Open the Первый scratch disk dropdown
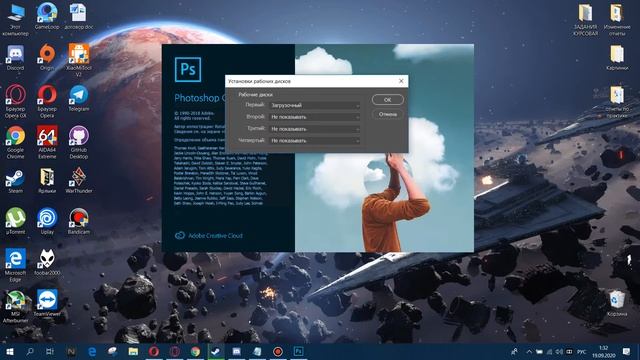The height and width of the screenshot is (360, 640). [315, 105]
